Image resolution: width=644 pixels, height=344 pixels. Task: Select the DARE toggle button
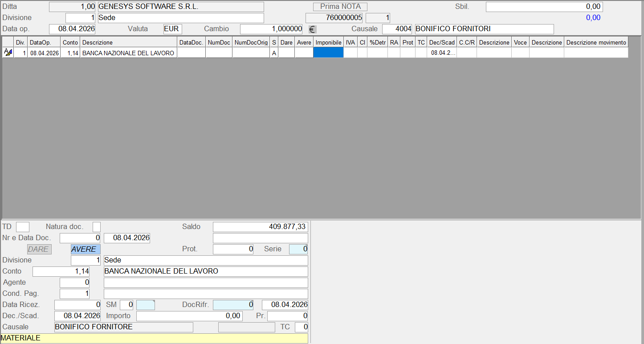(x=39, y=249)
